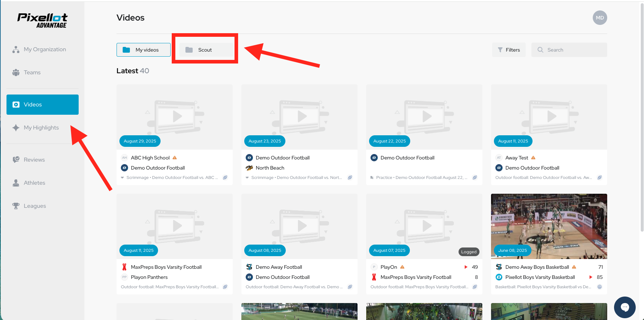644x320 pixels.
Task: Switch to the Scout folder tab
Action: [205, 50]
